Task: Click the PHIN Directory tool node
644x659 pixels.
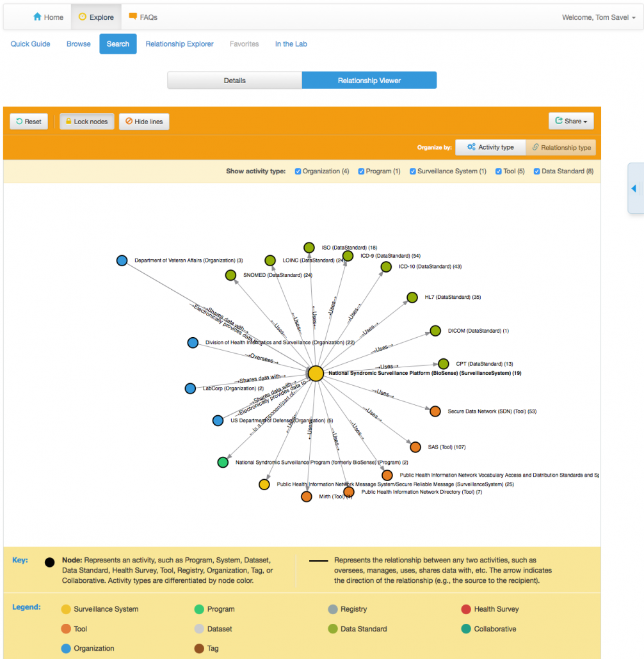Action: click(349, 492)
